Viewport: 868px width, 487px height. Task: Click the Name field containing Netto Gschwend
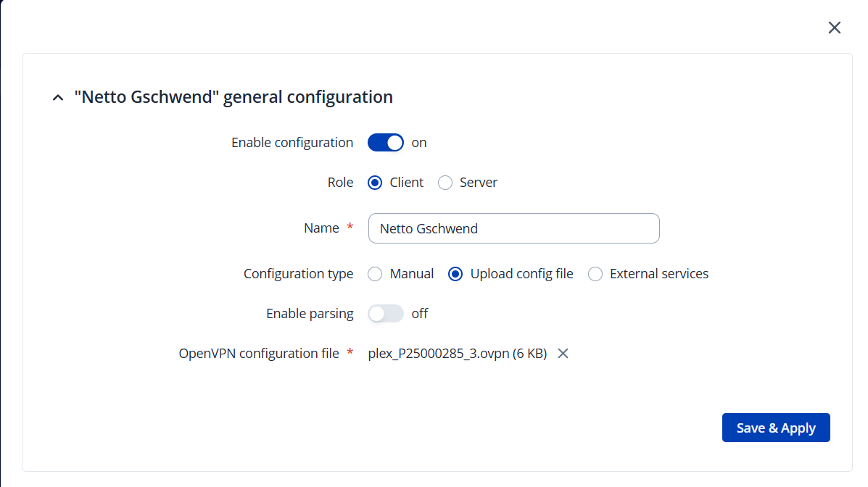pos(513,228)
